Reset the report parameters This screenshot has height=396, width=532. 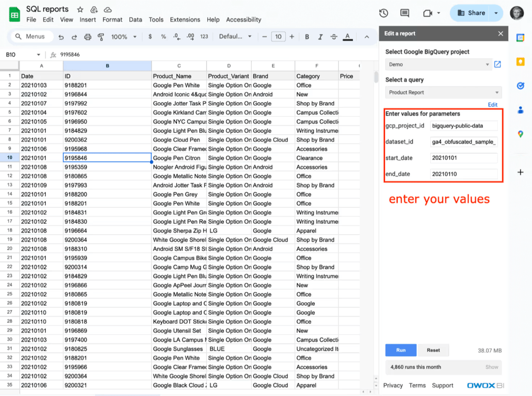[x=433, y=350]
